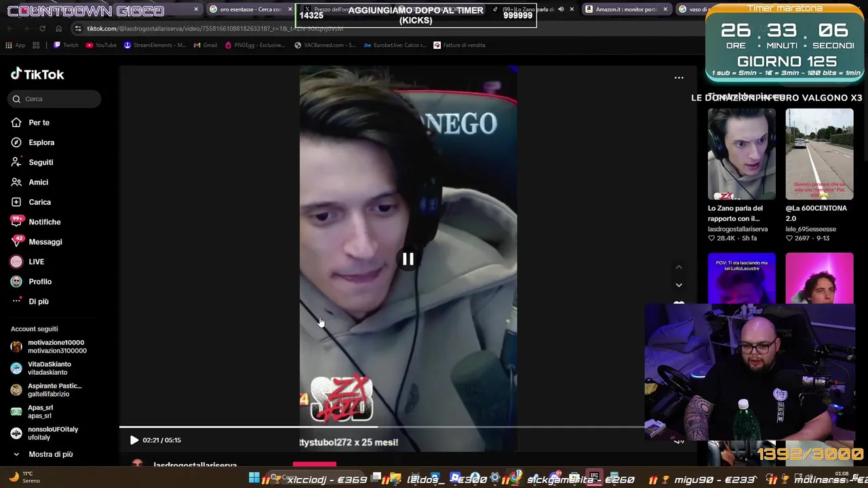Open author lasdrogostallariserva under first thumbnail
The height and width of the screenshot is (488, 868).
pyautogui.click(x=738, y=229)
